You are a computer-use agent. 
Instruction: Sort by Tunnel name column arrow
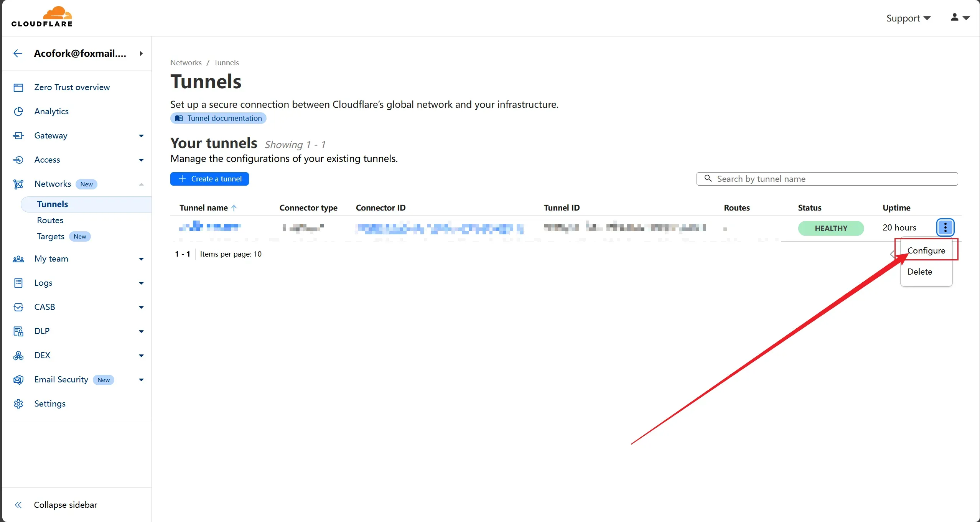click(x=234, y=208)
